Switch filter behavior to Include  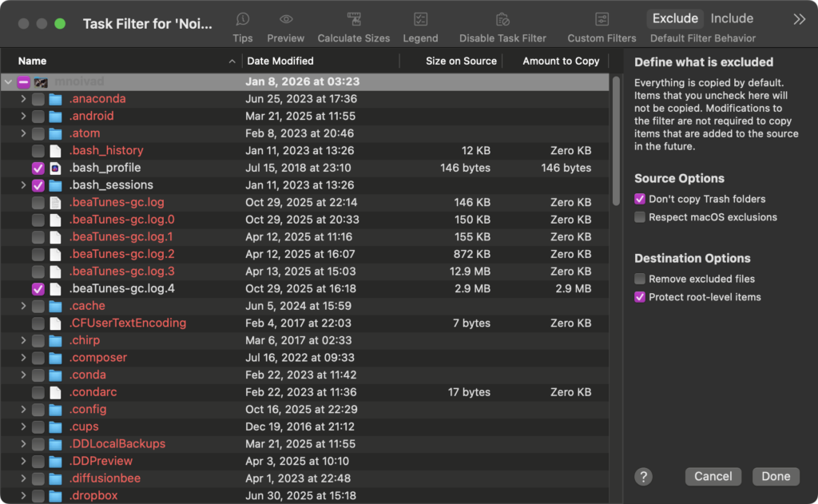pyautogui.click(x=732, y=18)
